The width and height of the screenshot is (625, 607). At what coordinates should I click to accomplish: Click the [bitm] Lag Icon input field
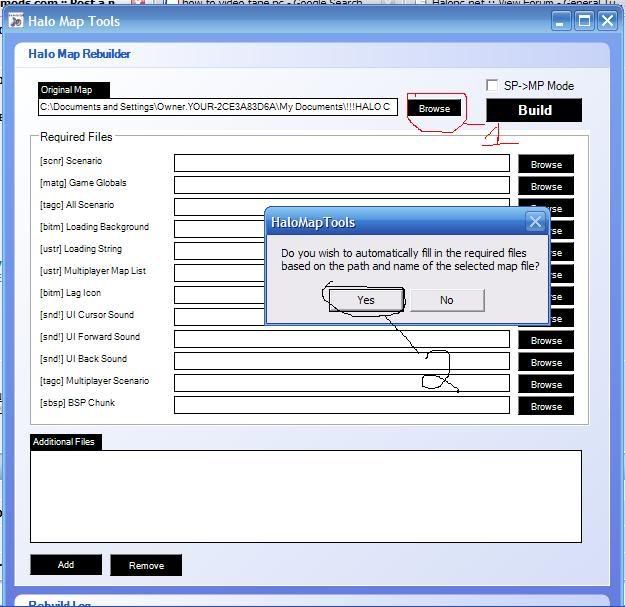click(x=220, y=295)
